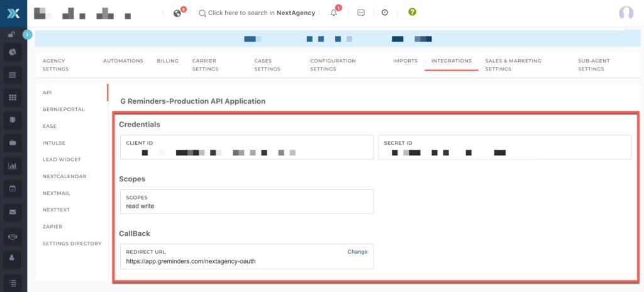The image size is (644, 292).
Task: Select Zapier in the integrations list
Action: (52, 227)
